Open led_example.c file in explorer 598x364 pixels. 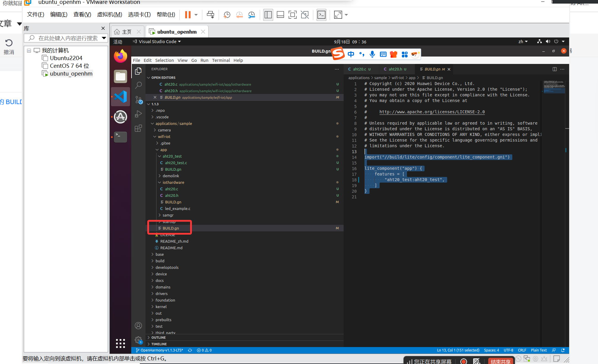click(178, 208)
